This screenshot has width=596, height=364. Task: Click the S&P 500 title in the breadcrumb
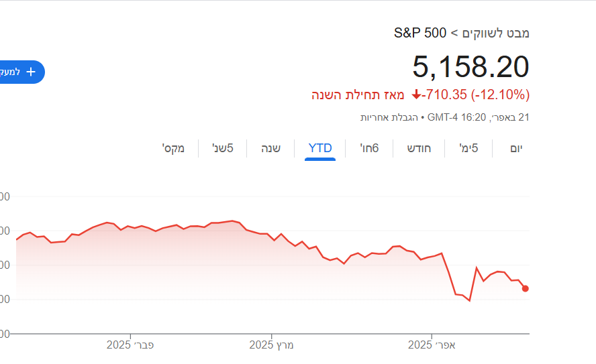point(420,32)
